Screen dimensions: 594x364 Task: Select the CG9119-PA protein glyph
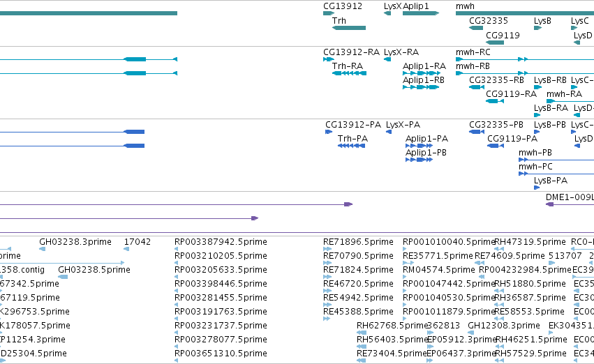pyautogui.click(x=496, y=146)
